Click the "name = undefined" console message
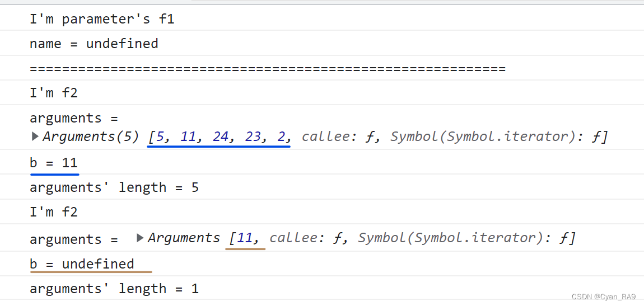This screenshot has height=306, width=644. [x=94, y=44]
